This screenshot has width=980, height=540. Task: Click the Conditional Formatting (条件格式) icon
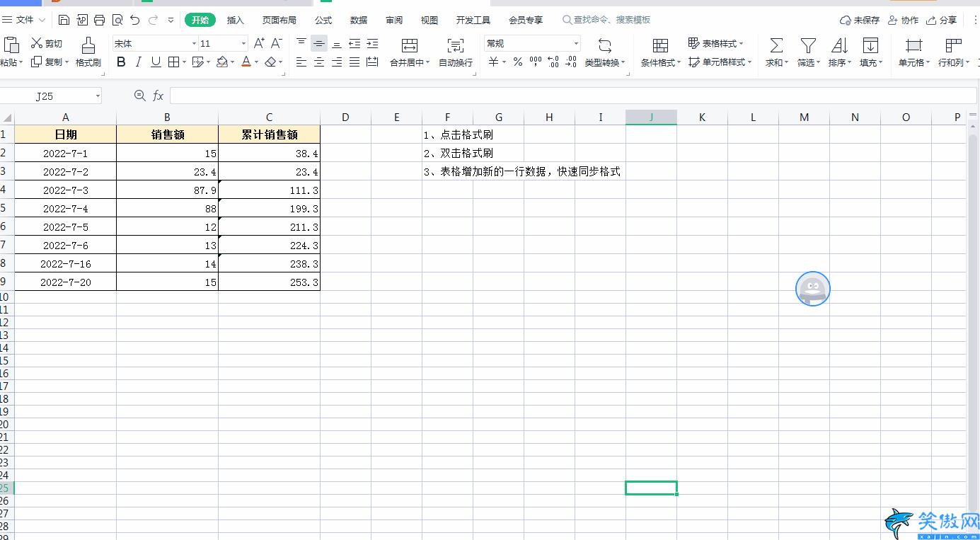660,46
